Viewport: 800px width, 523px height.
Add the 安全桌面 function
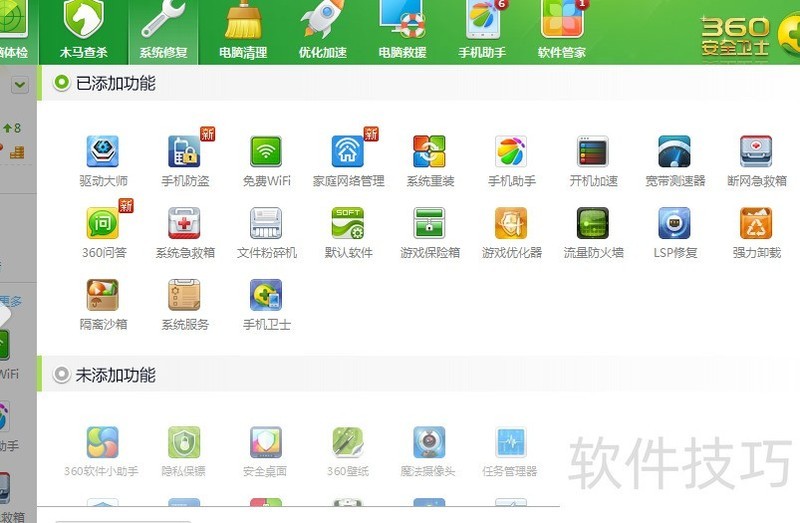coord(265,452)
